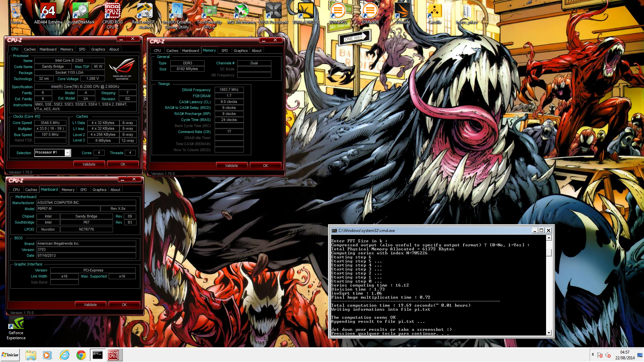Click the cmd.exe scrollbar up arrow
Image resolution: width=644 pixels, height=362 pixels.
coord(549,238)
